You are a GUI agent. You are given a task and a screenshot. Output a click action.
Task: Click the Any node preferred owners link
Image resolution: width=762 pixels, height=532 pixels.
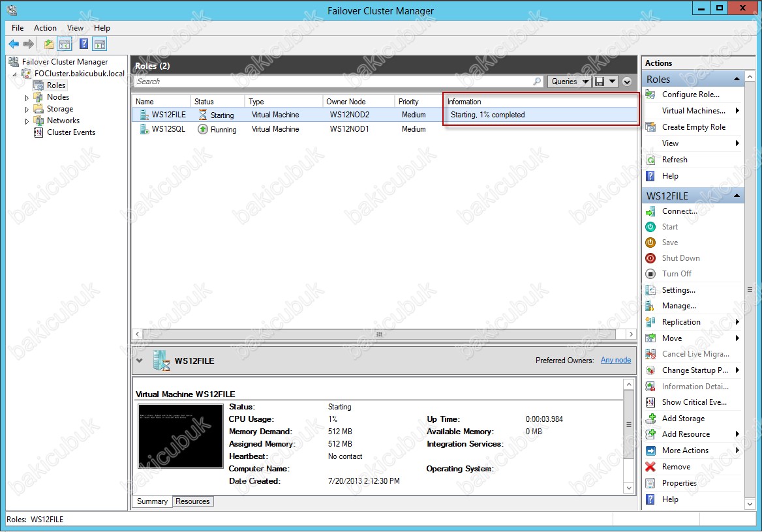coord(616,360)
